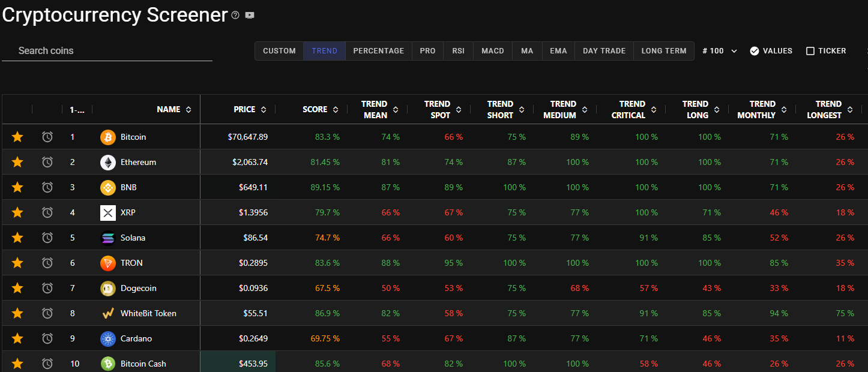868x372 pixels.
Task: Toggle the VALUES checkbox
Action: click(x=755, y=51)
